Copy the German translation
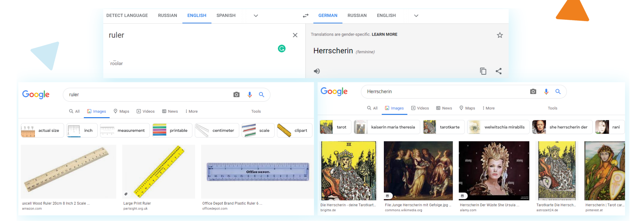 pos(483,71)
